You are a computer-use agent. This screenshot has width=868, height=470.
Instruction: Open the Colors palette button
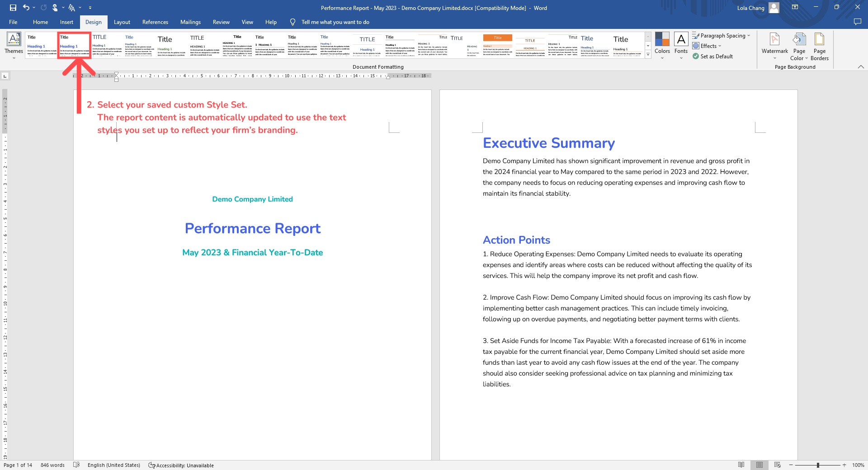(662, 45)
